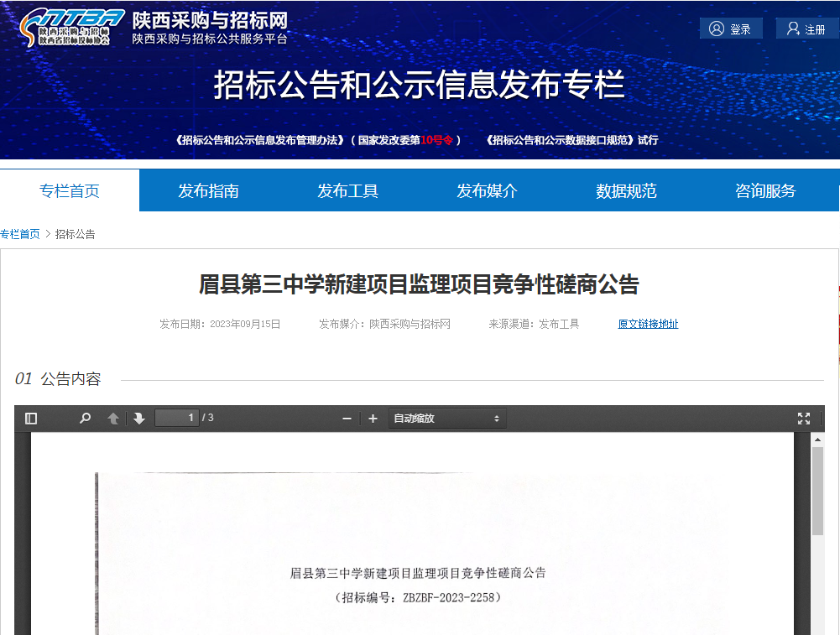Click the 登录 login button

(x=731, y=29)
